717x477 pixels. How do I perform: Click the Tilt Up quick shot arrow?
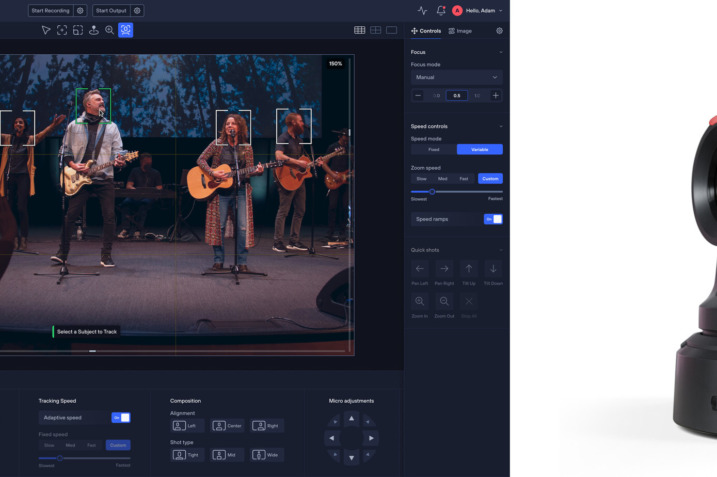tap(468, 268)
